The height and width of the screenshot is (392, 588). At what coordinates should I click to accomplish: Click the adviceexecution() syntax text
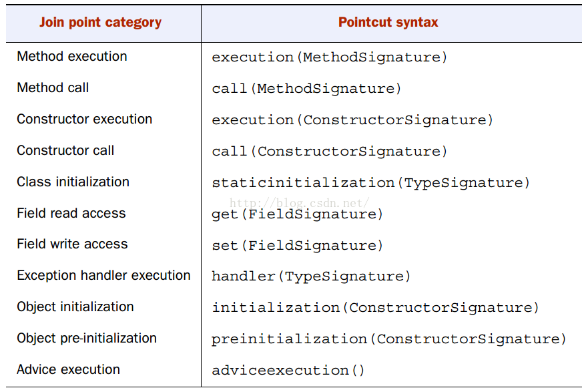tap(288, 371)
